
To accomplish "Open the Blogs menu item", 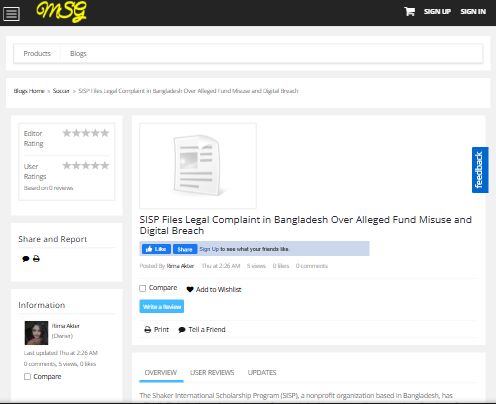I will click(x=78, y=53).
